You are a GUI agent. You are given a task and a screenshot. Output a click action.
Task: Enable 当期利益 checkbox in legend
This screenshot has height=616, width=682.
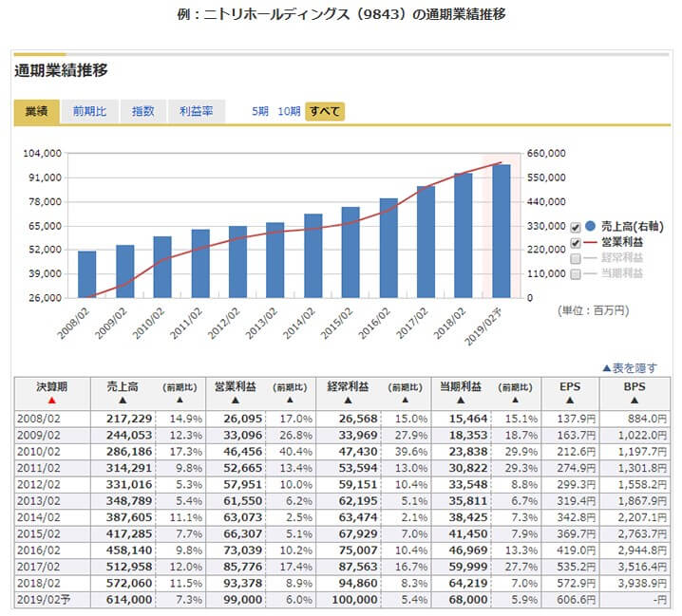coord(575,274)
